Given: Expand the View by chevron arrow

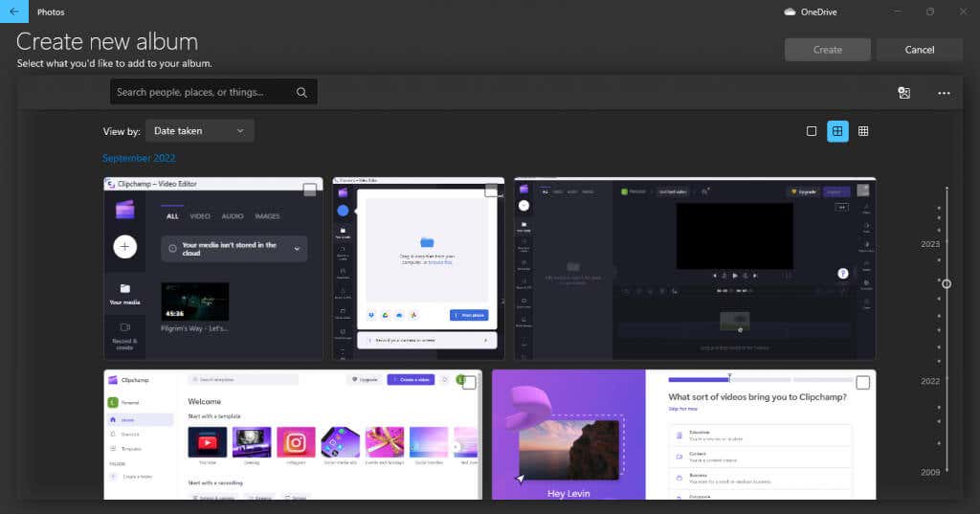Looking at the screenshot, I should point(240,131).
